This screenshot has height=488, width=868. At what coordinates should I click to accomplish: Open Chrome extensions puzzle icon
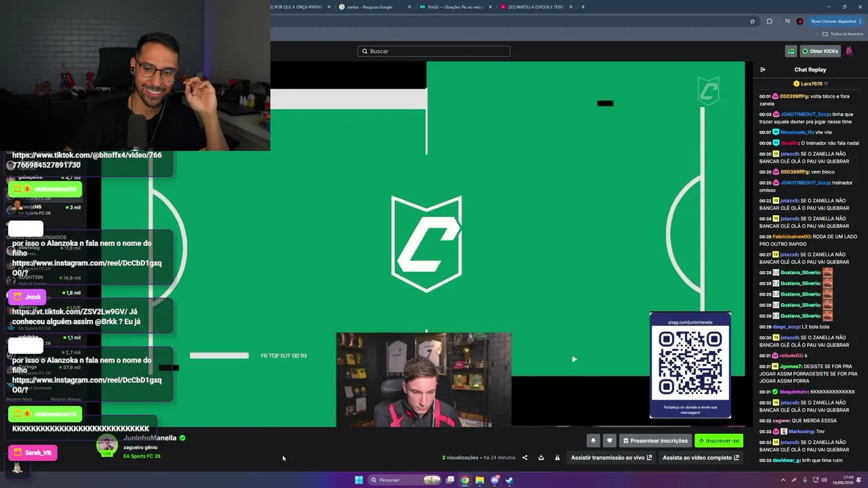[770, 21]
